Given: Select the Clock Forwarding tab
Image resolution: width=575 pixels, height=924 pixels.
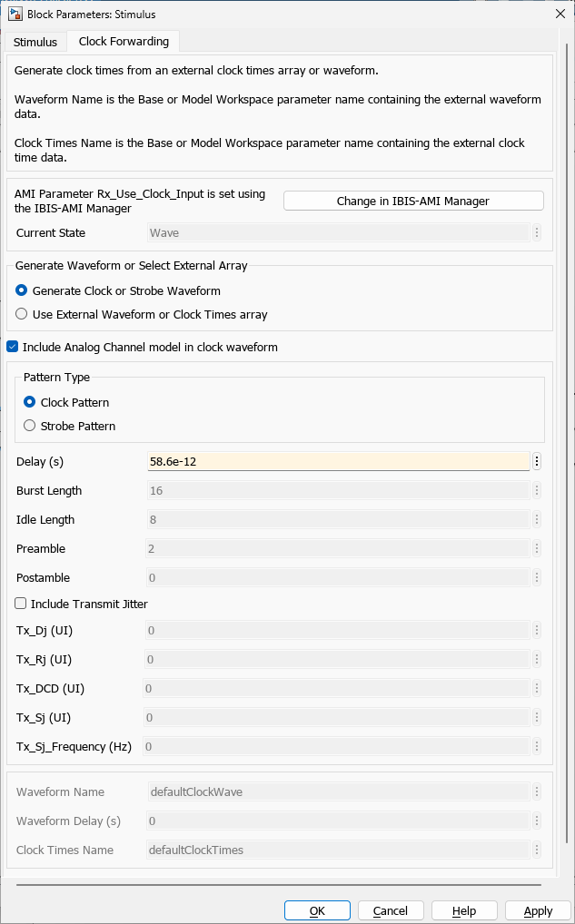Looking at the screenshot, I should coord(124,42).
